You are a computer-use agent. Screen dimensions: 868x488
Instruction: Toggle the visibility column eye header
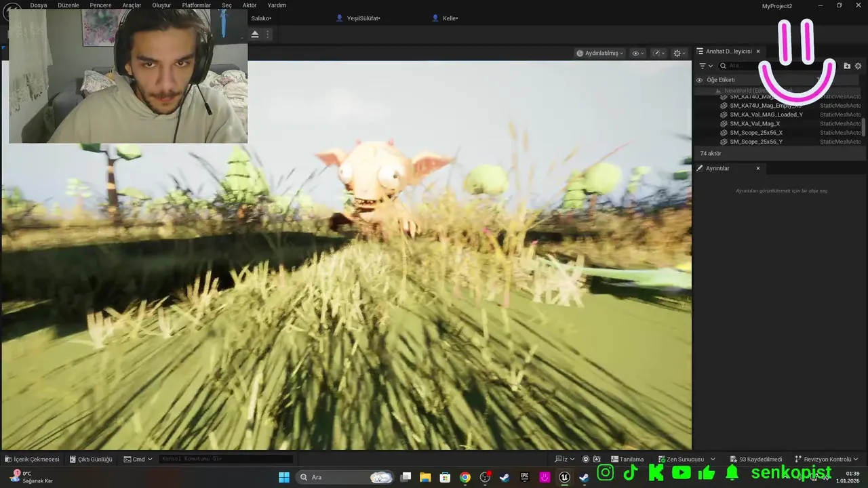(699, 80)
